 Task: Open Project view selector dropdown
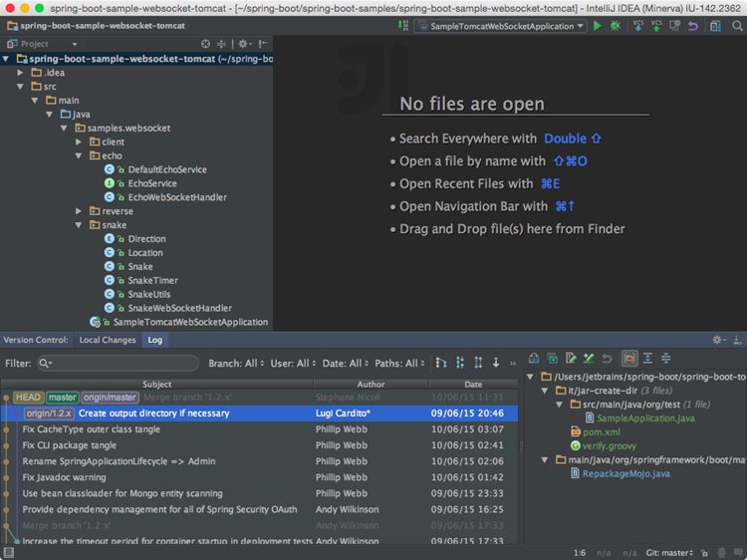point(42,44)
